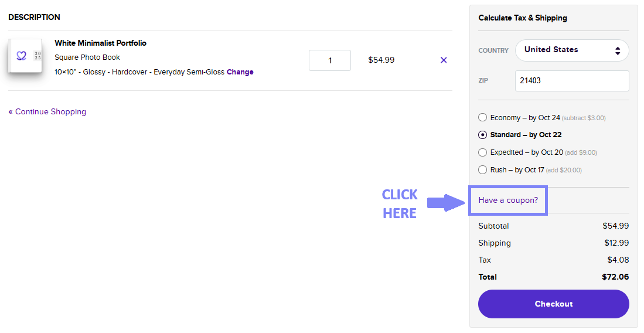The height and width of the screenshot is (333, 644).
Task: Focus the quantity input field
Action: (329, 60)
